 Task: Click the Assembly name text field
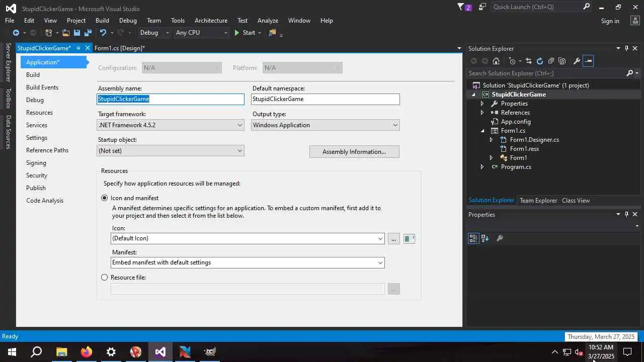(171, 99)
